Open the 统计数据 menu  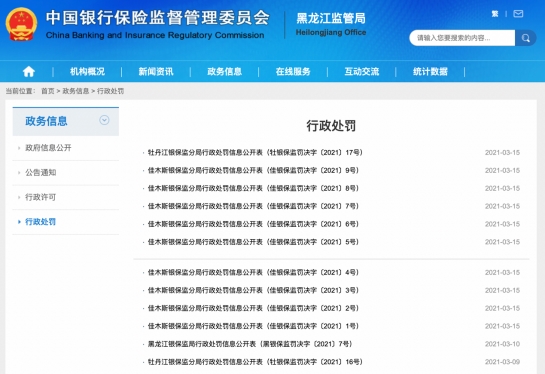(x=430, y=72)
